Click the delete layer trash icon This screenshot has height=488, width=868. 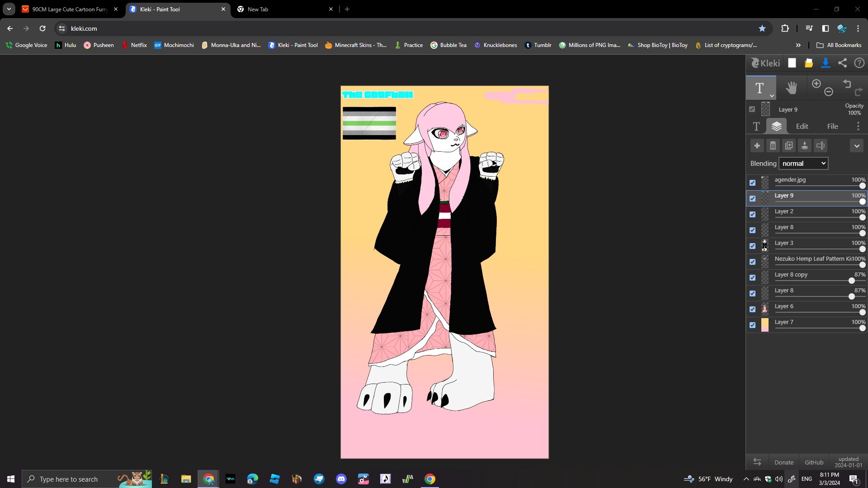pos(773,145)
